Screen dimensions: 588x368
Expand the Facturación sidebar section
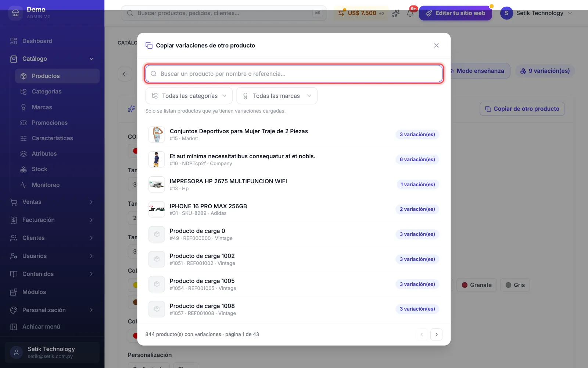coord(92,220)
